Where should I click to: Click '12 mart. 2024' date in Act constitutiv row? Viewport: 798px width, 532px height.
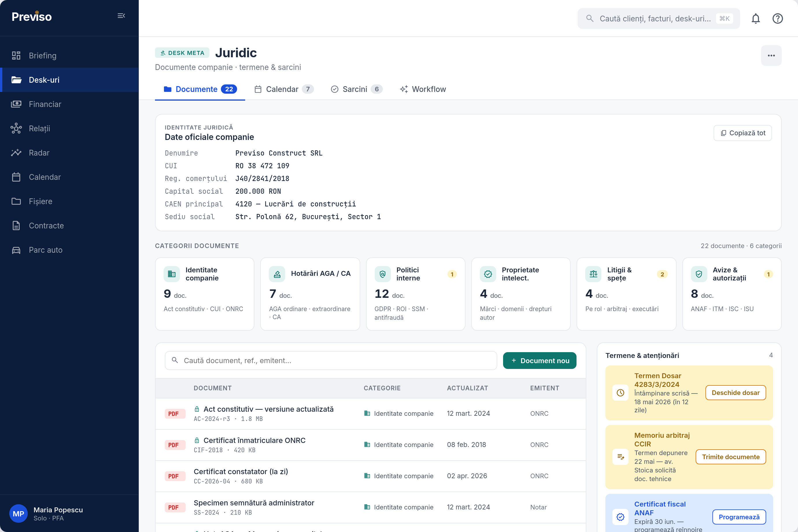pos(468,413)
